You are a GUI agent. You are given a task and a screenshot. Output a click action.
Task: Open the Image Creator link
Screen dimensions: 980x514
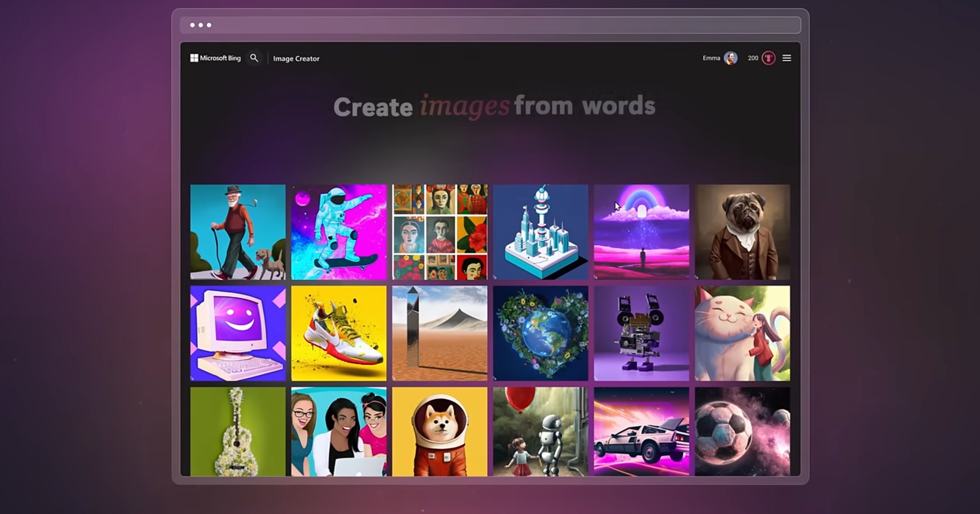click(296, 59)
